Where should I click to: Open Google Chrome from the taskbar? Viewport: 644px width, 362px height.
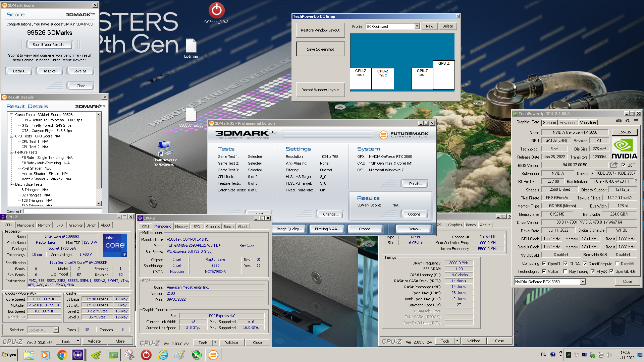[x=62, y=355]
